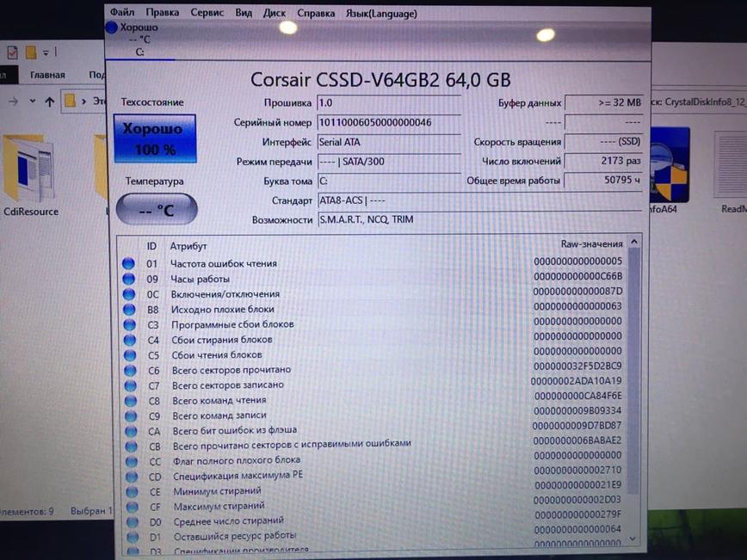Click the temperature indicator showing -- °C
Viewport: 747px width, 560px height.
(x=157, y=209)
